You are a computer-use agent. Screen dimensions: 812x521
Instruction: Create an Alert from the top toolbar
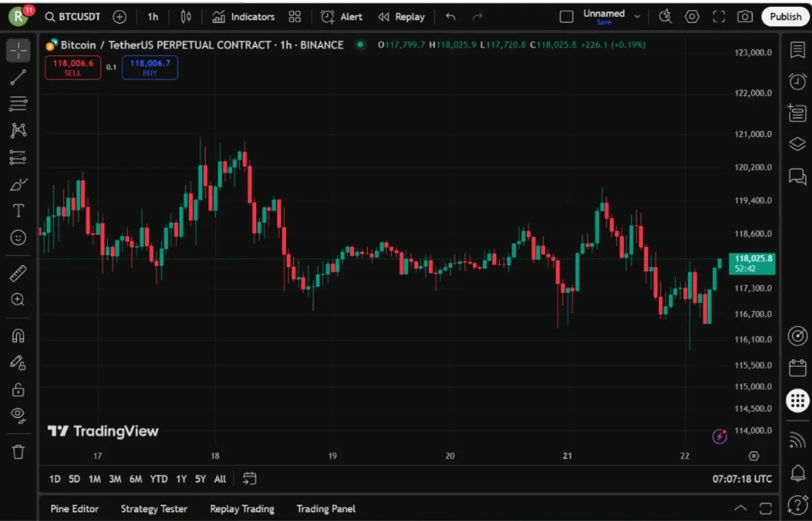click(x=341, y=17)
